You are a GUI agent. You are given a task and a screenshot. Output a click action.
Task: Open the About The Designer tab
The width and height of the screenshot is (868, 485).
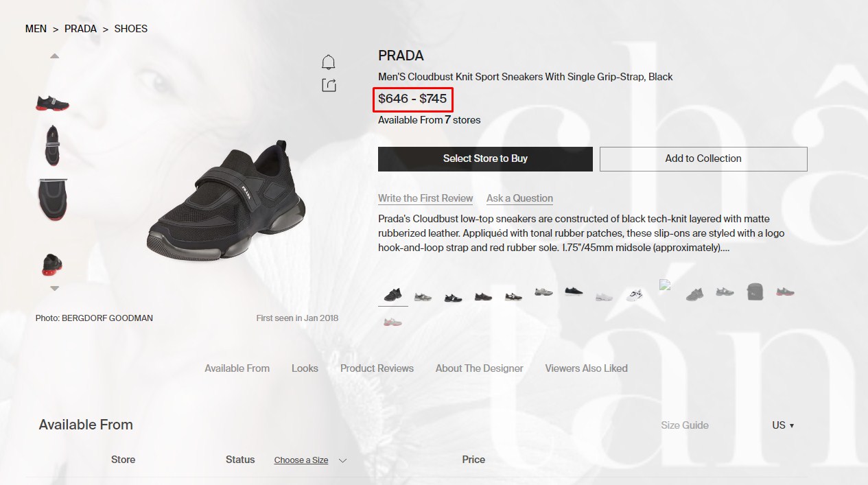tap(479, 368)
